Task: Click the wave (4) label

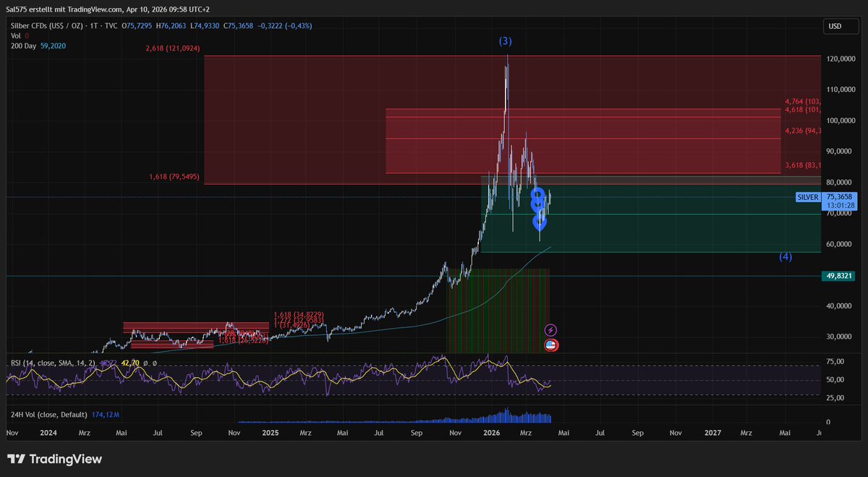Action: [x=786, y=257]
